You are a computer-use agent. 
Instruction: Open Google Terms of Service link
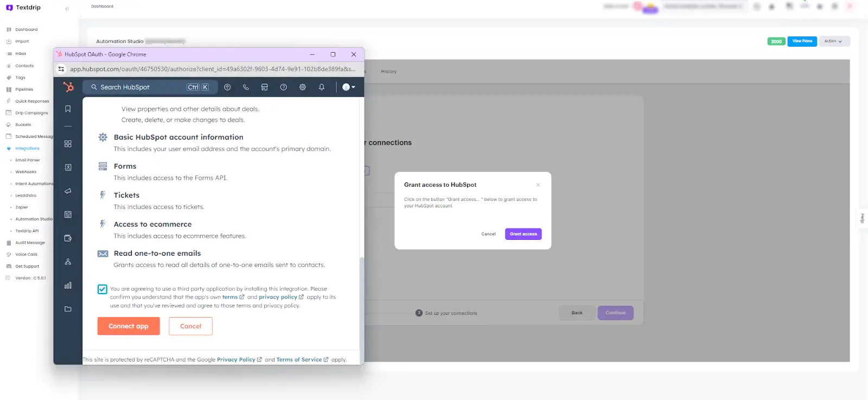(302, 360)
